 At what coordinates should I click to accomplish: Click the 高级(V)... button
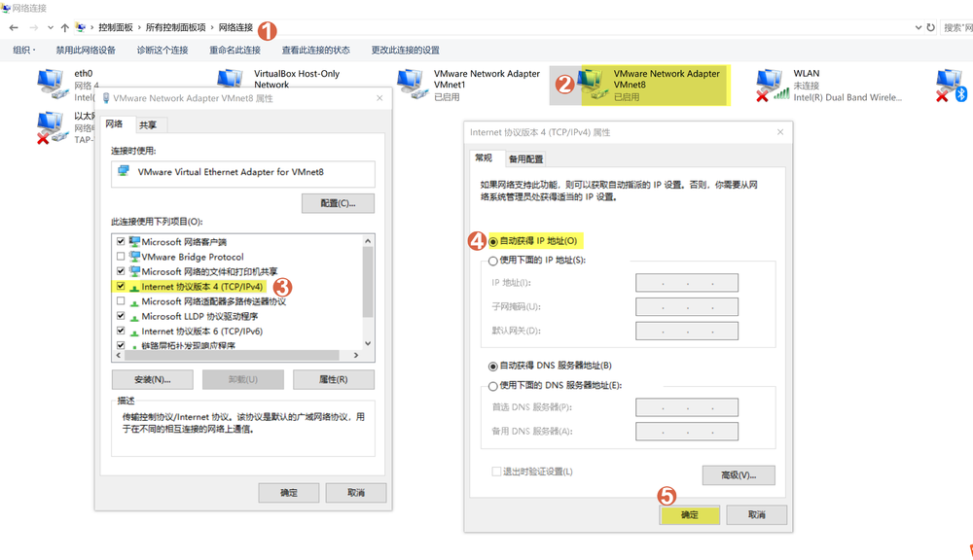(x=739, y=475)
